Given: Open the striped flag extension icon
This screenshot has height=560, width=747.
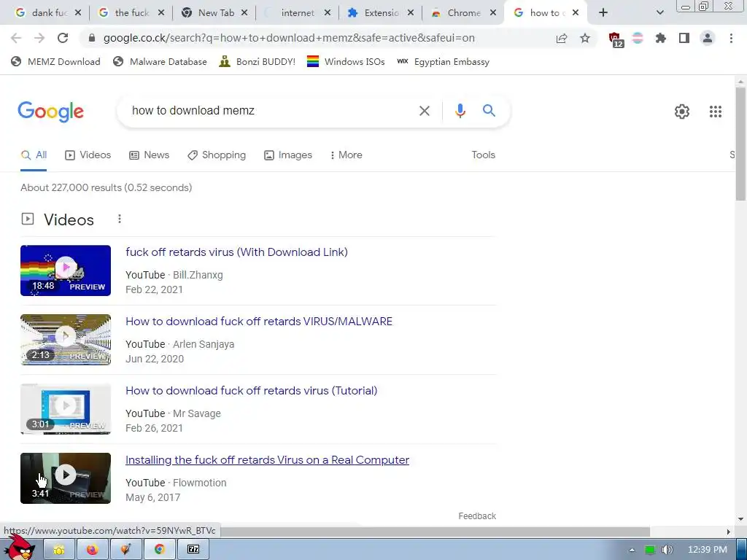Looking at the screenshot, I should coord(638,38).
